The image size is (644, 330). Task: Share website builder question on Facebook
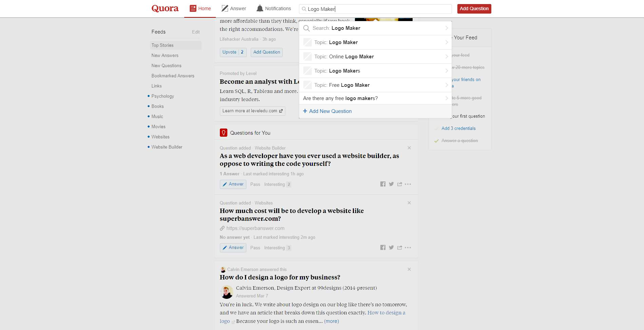click(x=383, y=184)
